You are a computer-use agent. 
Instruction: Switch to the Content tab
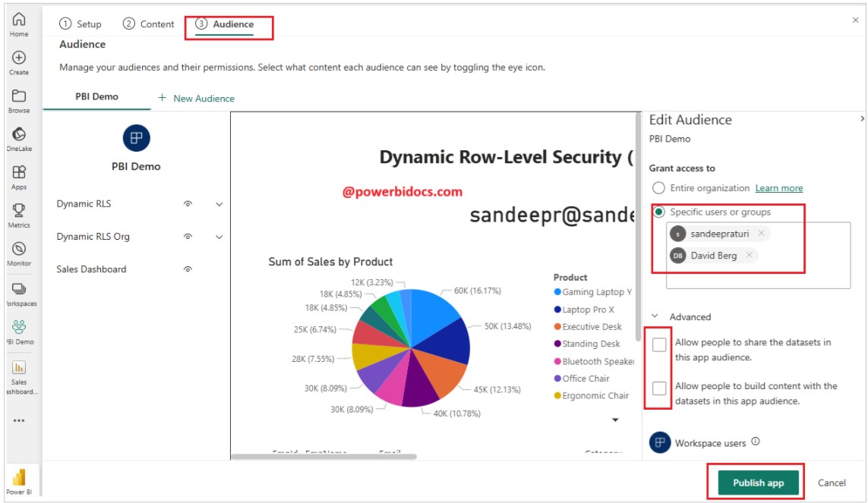(150, 24)
